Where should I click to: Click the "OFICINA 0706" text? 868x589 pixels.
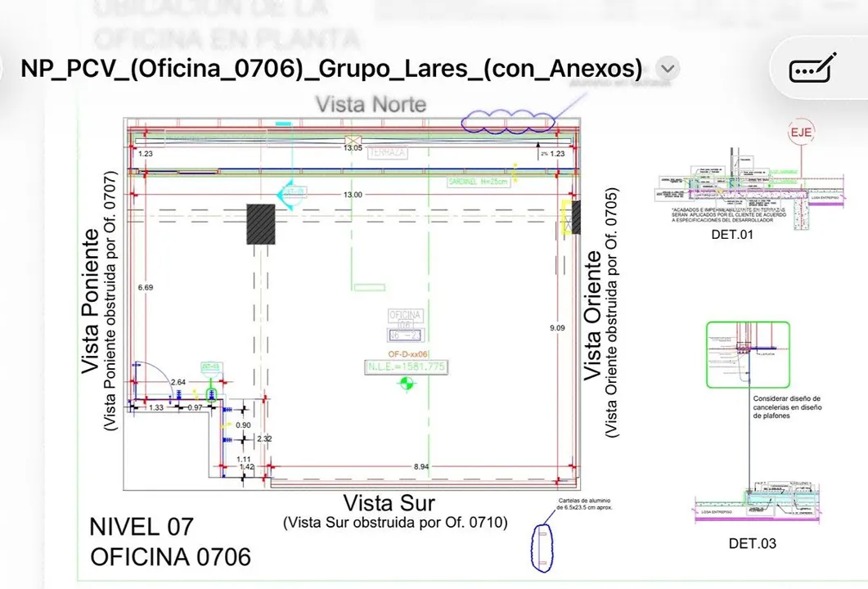[x=170, y=557]
